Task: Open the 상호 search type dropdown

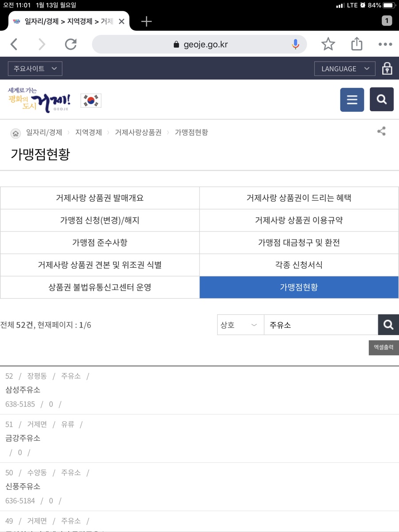Action: click(x=240, y=325)
